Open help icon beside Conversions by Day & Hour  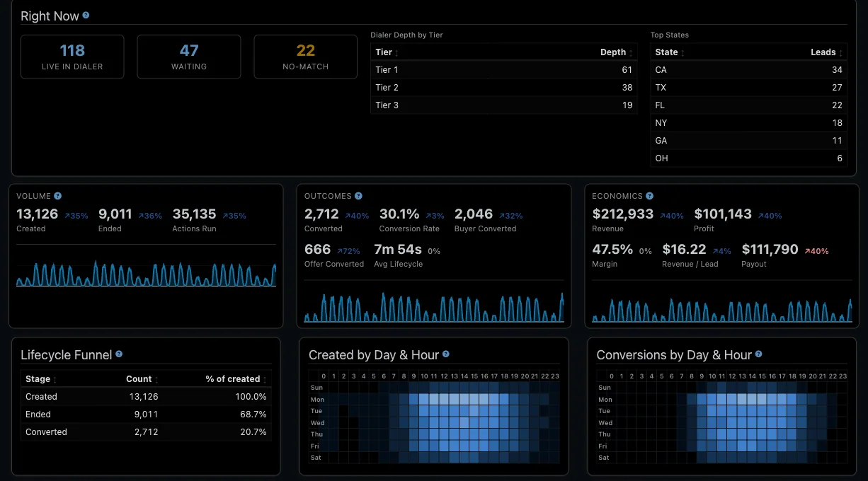(x=758, y=354)
